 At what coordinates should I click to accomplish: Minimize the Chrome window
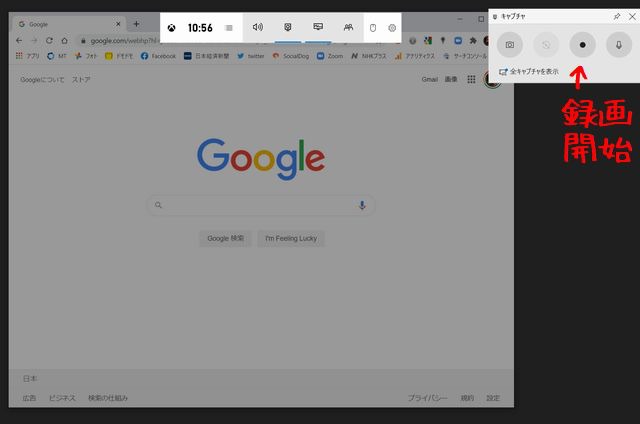460,19
